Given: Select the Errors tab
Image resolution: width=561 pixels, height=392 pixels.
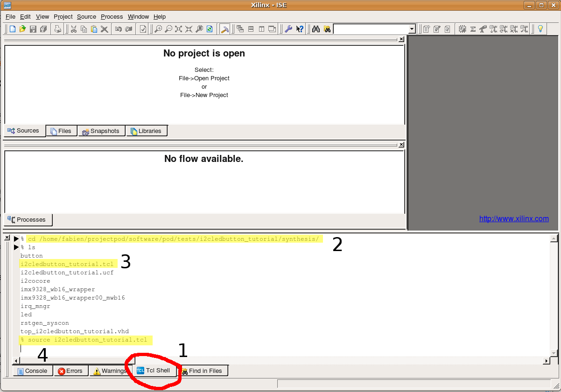Looking at the screenshot, I should tap(70, 371).
